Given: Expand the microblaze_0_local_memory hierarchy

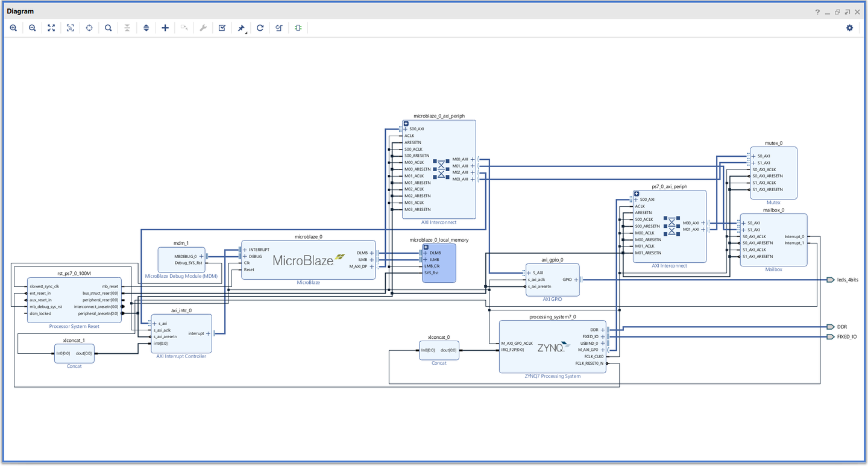Looking at the screenshot, I should coord(426,247).
